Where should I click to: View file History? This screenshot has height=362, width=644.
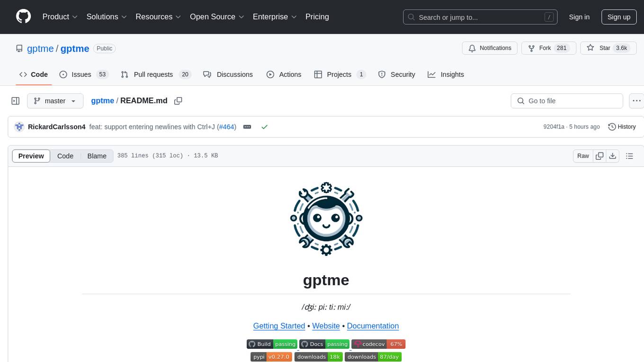(622, 127)
